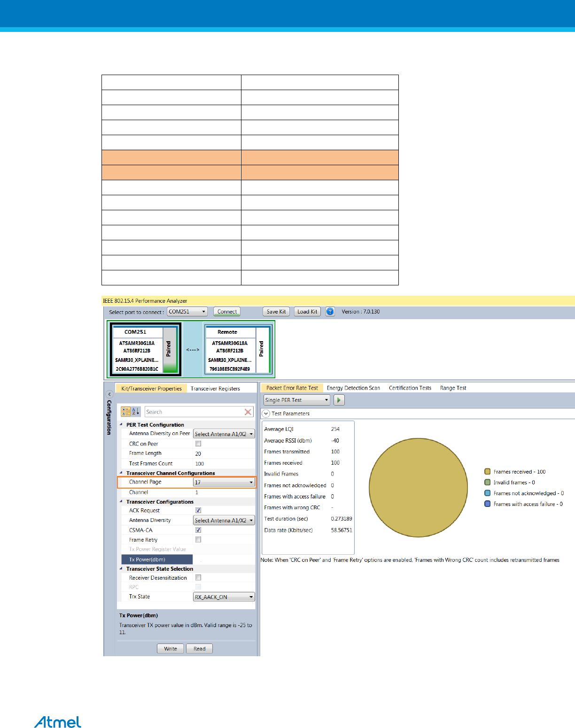The width and height of the screenshot is (575, 728).
Task: Click the Tx Power(dbm) value field
Action: (x=224, y=559)
